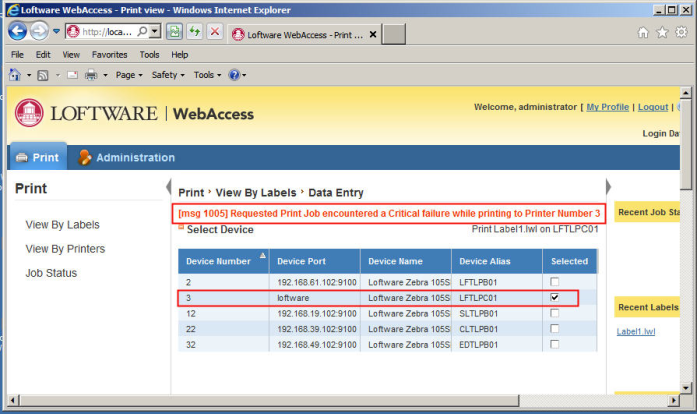Open the command bar Tools dropdown
Image resolution: width=697 pixels, height=414 pixels.
[x=207, y=75]
